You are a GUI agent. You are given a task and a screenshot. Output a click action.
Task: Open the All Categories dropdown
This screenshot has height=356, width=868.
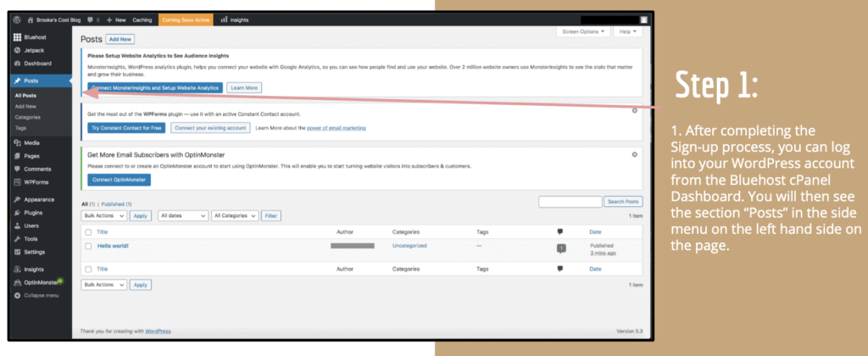pos(235,216)
